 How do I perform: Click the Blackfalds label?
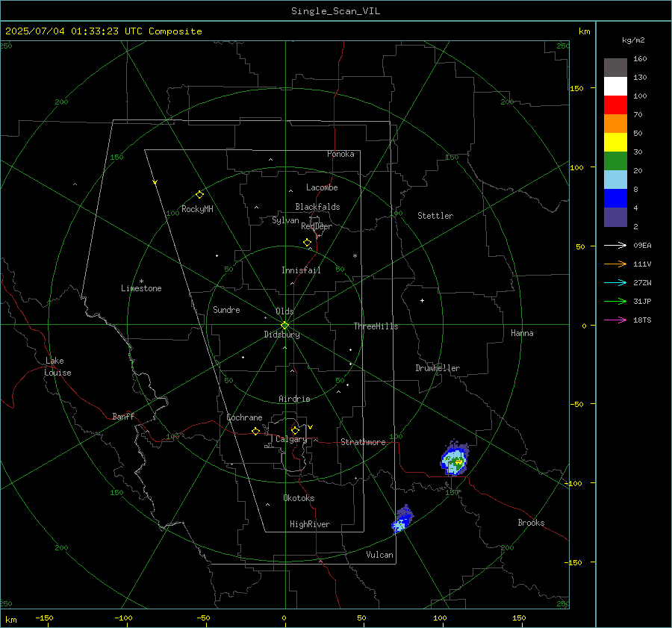point(317,207)
